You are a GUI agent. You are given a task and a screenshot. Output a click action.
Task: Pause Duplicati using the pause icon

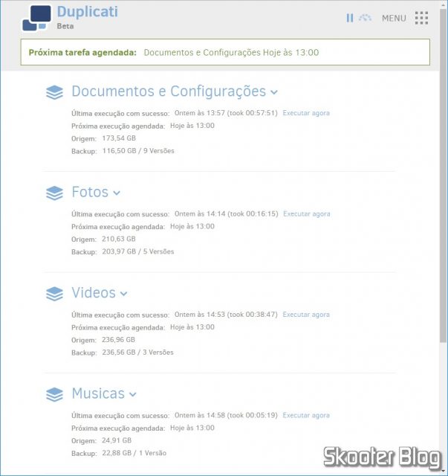click(x=350, y=18)
